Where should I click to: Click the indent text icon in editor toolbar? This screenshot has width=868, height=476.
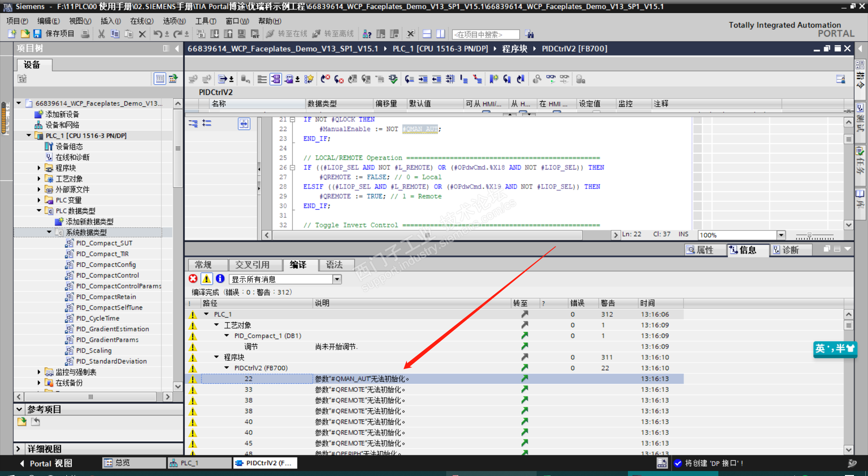pos(423,79)
